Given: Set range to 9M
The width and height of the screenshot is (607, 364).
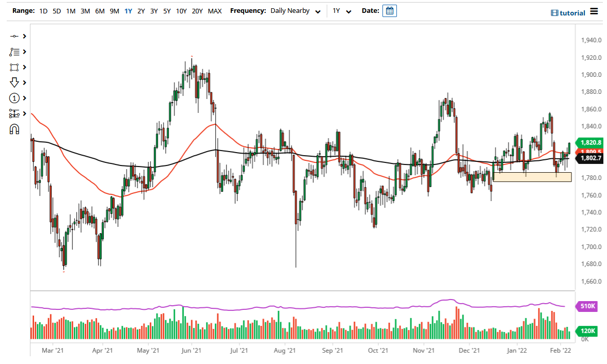Looking at the screenshot, I should 114,11.
